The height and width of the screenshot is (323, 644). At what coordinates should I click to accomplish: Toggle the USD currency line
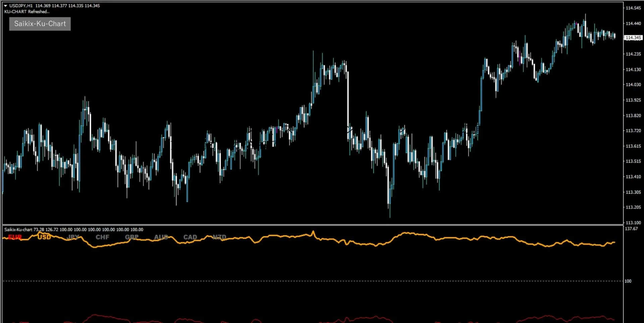[44, 237]
